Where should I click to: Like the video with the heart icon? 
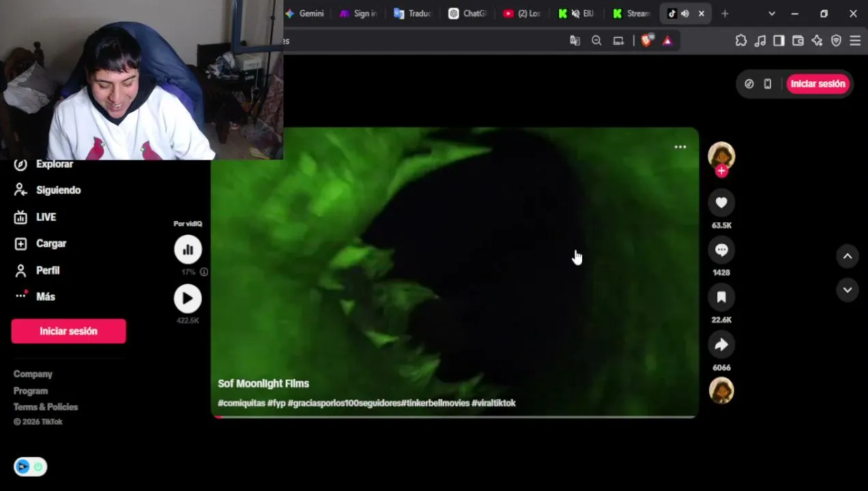pos(721,203)
